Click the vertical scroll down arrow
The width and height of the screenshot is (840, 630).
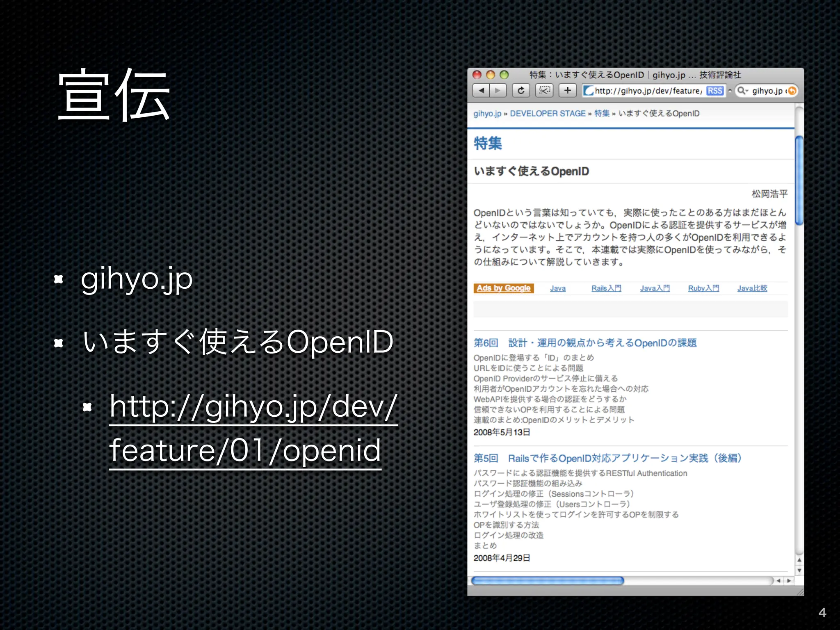pos(799,570)
